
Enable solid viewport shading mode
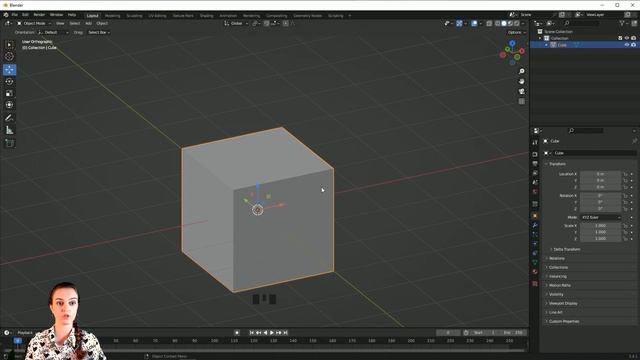pyautogui.click(x=504, y=23)
